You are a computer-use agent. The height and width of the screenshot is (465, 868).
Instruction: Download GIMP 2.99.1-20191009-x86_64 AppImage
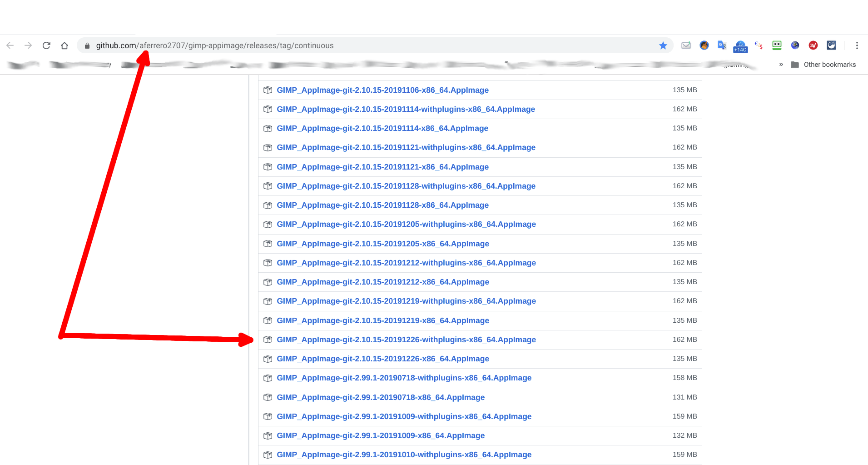[x=381, y=435]
